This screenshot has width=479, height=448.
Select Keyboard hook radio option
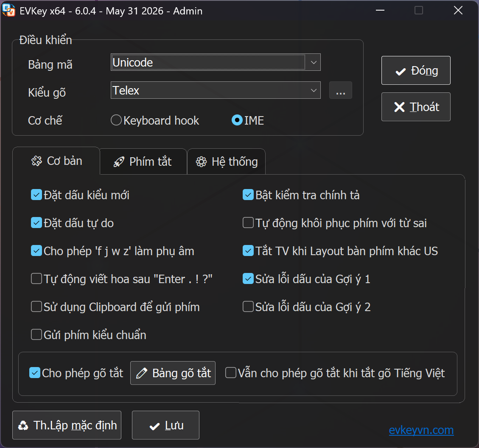click(116, 120)
